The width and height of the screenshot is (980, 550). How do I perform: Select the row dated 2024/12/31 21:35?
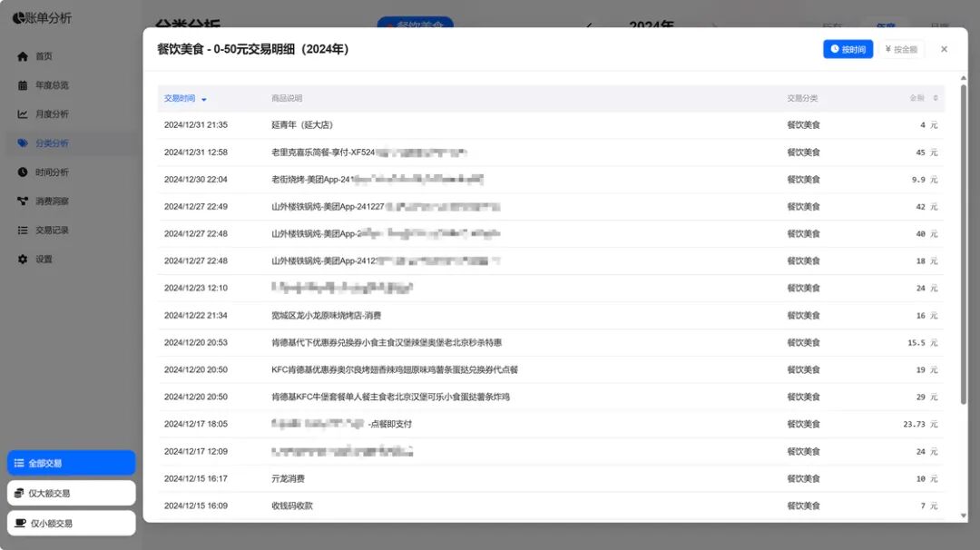551,125
